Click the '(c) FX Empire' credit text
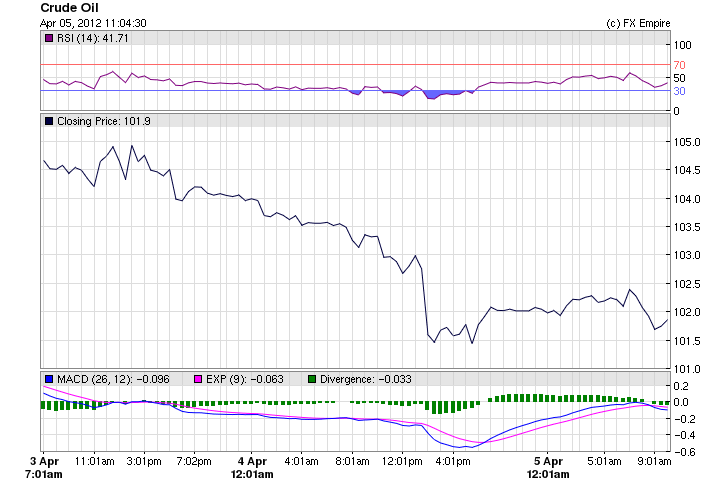The width and height of the screenshot is (710, 487). pyautogui.click(x=638, y=24)
